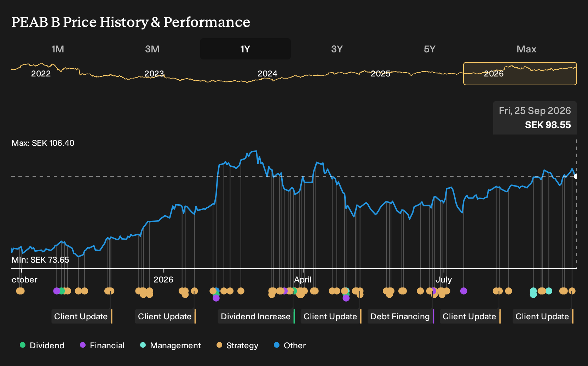Viewport: 588px width, 366px height.
Task: Switch to the 3Y range tab
Action: click(x=337, y=49)
